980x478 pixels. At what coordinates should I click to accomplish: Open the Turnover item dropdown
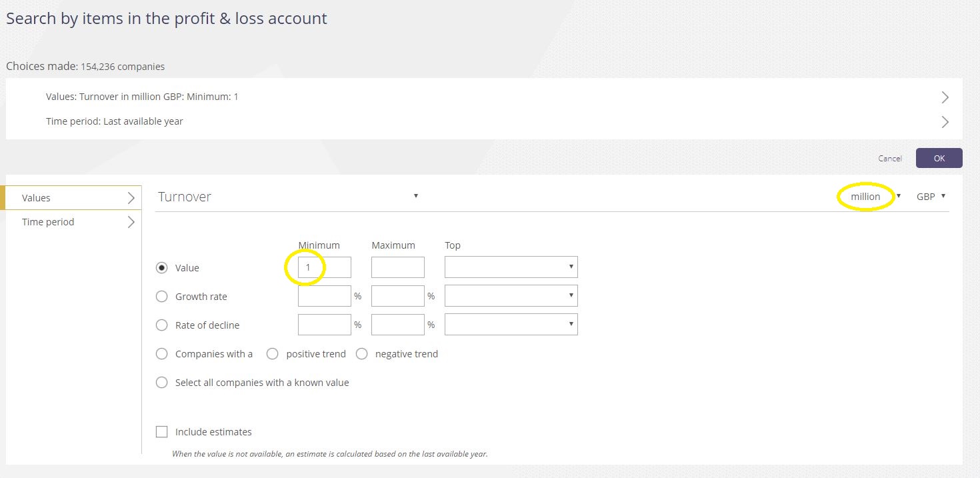point(288,197)
